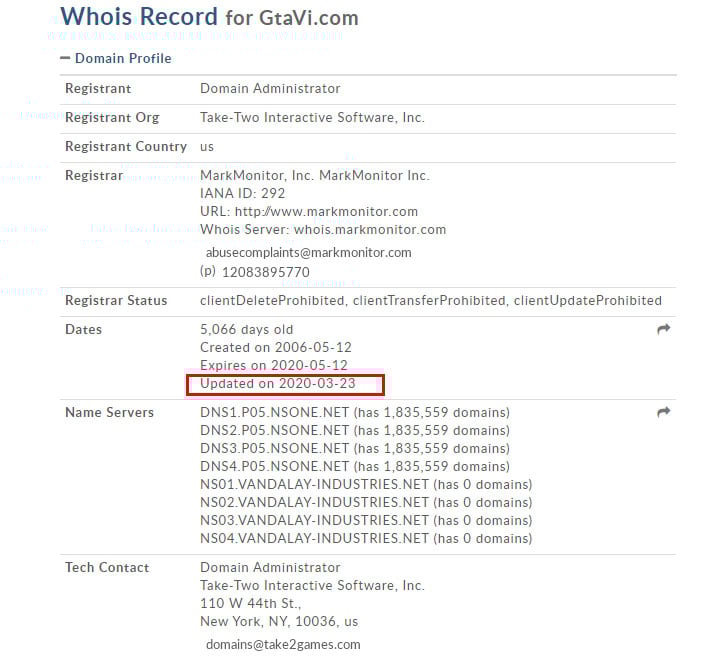Select 'Domain Administrator' in Registrant row

click(x=270, y=88)
